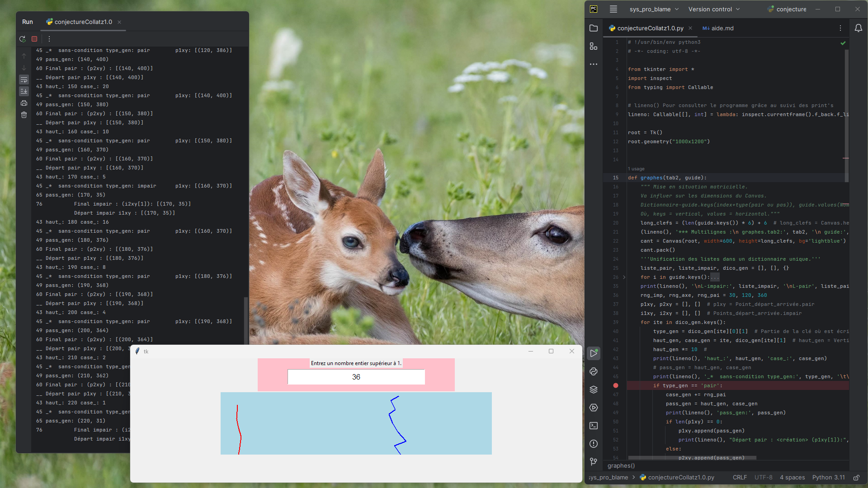Open the Terminal tool window
This screenshot has height=488, width=868.
594,426
